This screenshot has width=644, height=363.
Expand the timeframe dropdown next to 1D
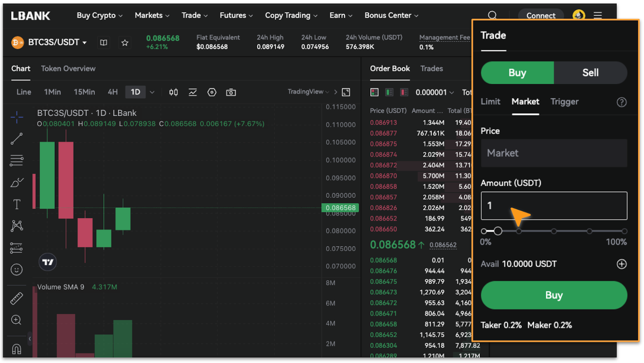tap(152, 92)
